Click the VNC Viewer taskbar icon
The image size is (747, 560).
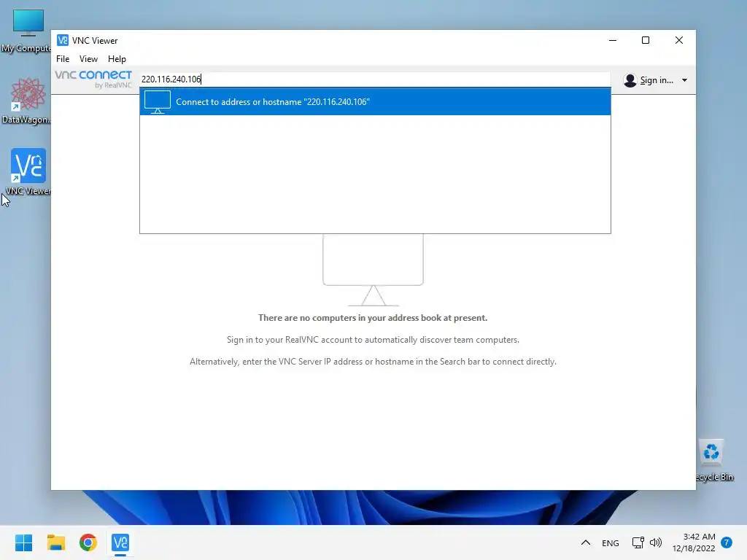120,542
